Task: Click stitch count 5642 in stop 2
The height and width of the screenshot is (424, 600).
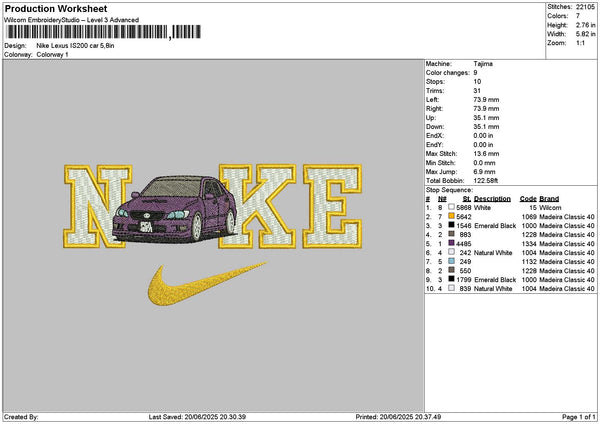Action: coord(464,217)
